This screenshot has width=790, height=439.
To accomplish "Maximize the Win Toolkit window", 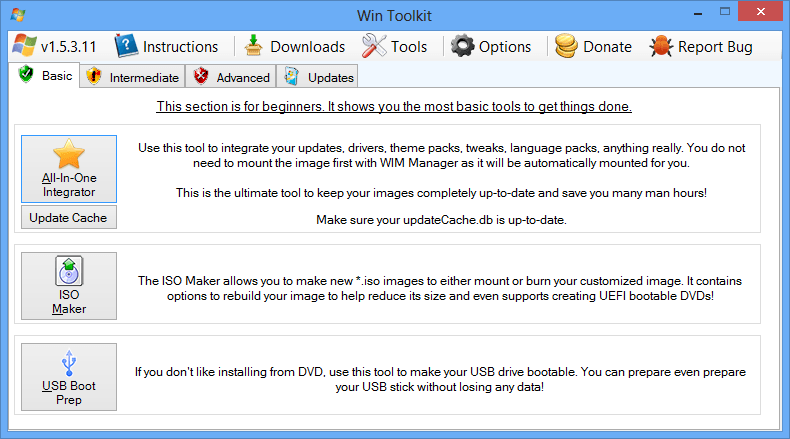I will [725, 12].
